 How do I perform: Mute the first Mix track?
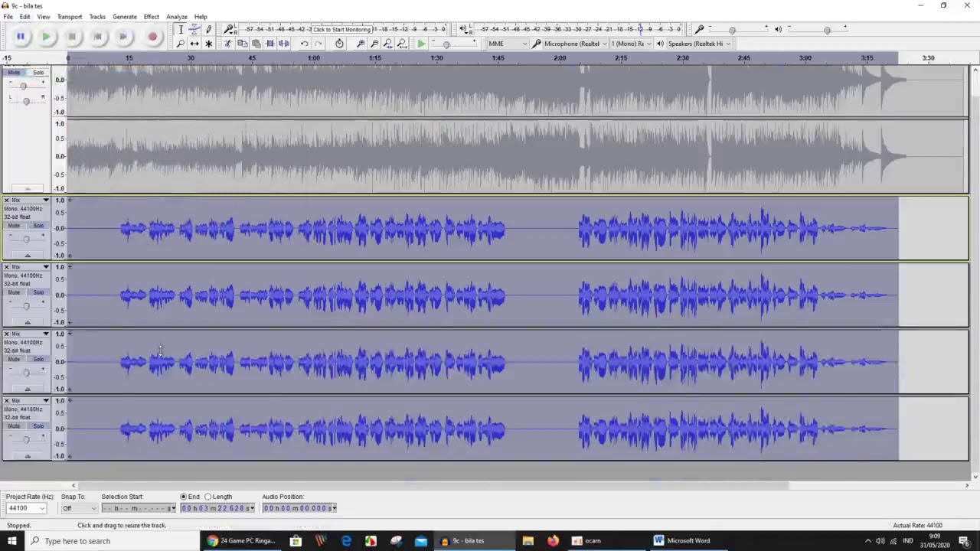[15, 226]
